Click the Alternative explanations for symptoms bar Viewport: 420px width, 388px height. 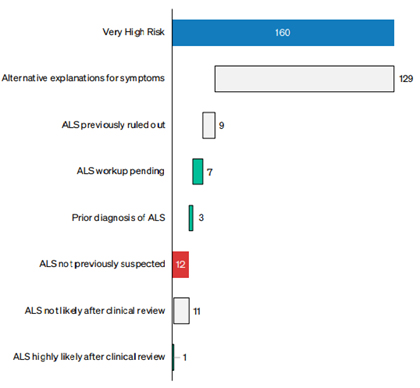click(304, 79)
